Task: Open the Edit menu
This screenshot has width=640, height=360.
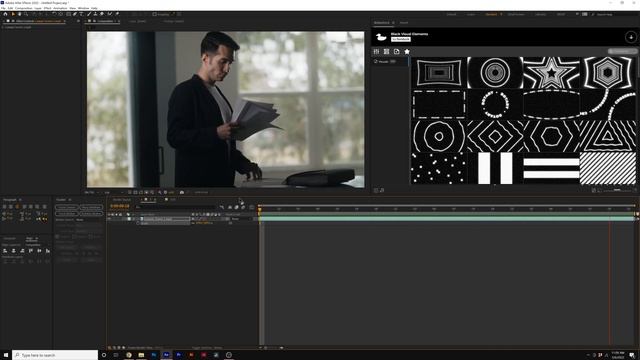Action: coord(10,8)
